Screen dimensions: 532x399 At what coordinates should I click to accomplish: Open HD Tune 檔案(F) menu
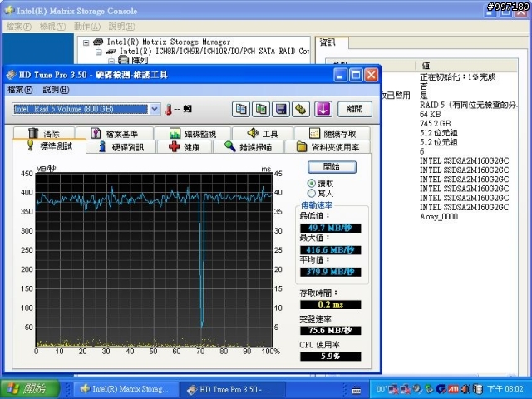(20, 90)
